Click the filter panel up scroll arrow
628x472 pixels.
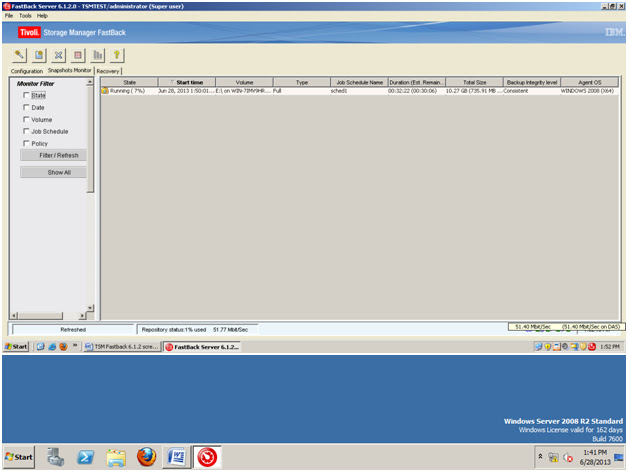[90, 82]
